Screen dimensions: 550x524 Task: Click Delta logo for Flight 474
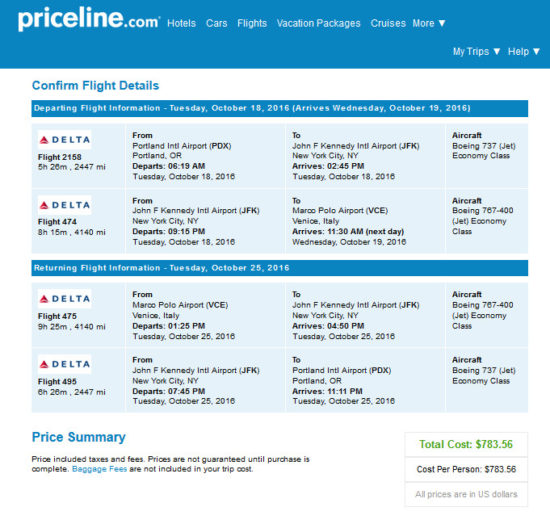pyautogui.click(x=65, y=205)
